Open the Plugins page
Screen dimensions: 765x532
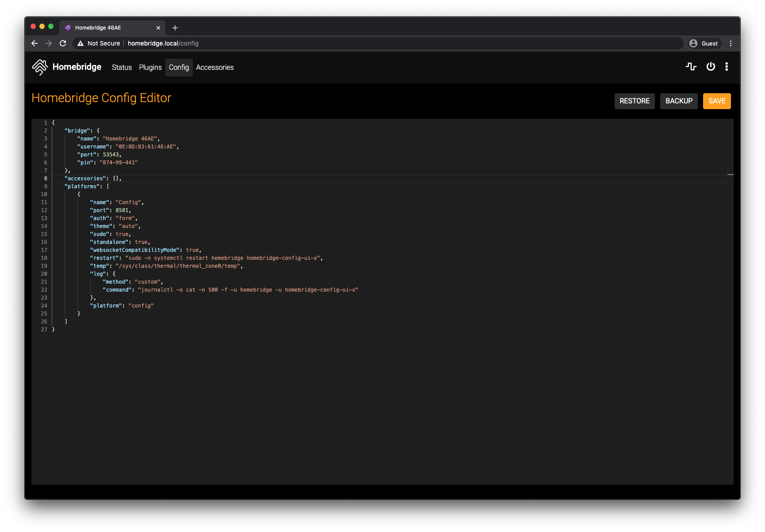coord(150,67)
